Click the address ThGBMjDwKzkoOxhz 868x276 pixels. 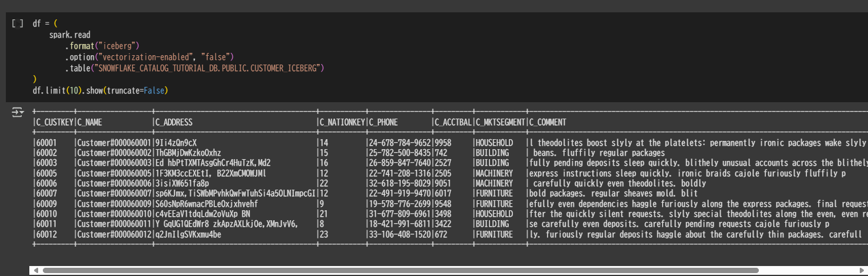(188, 153)
